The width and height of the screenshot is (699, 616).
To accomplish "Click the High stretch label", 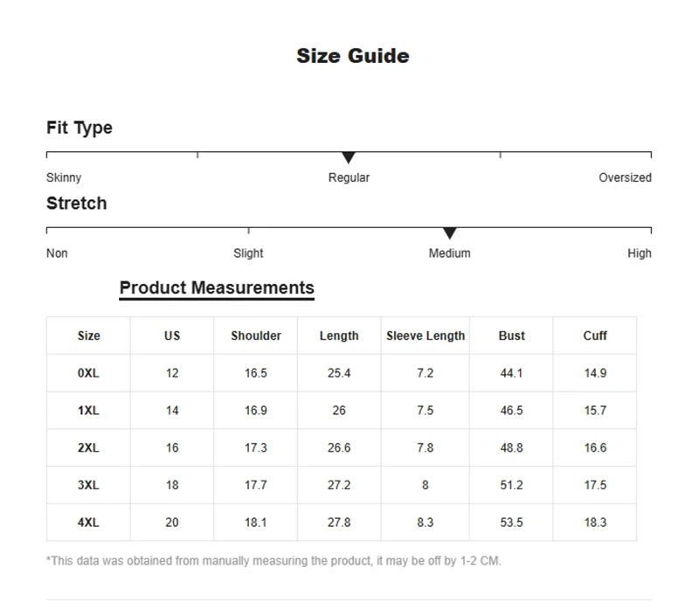I will click(x=639, y=253).
